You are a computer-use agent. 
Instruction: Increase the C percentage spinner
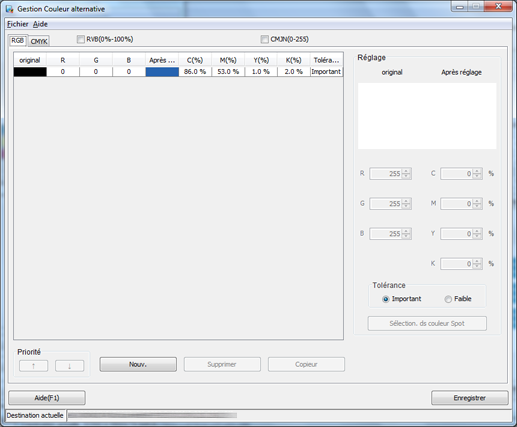pos(477,171)
